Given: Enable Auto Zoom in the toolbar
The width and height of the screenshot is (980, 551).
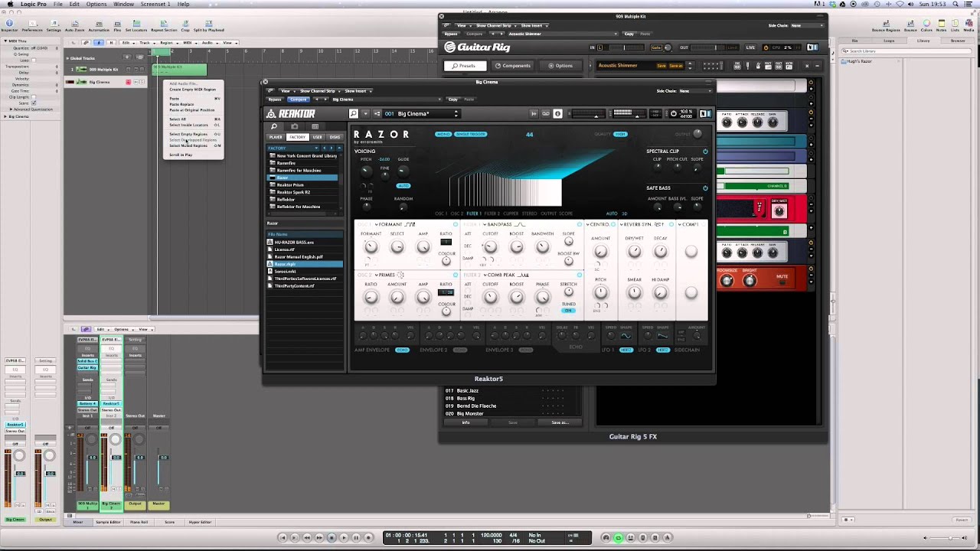Looking at the screenshot, I should click(75, 24).
